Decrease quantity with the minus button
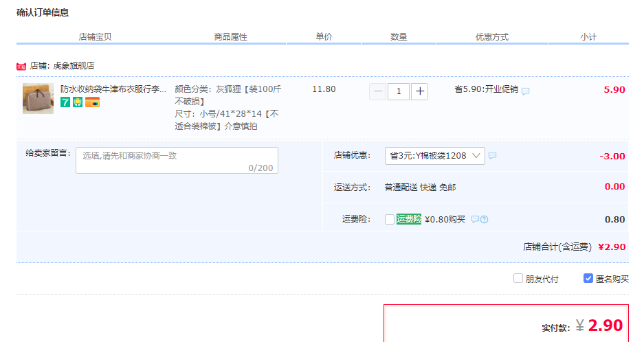The width and height of the screenshot is (644, 342). tap(377, 91)
